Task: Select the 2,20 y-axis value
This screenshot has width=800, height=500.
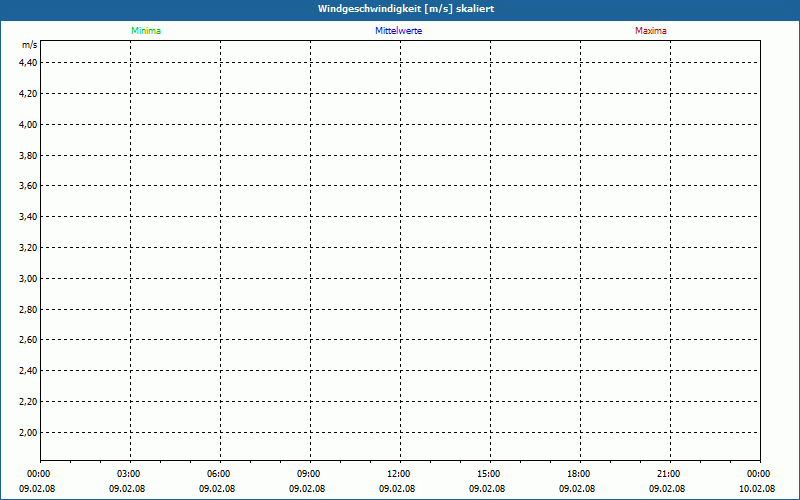Action: coord(28,402)
